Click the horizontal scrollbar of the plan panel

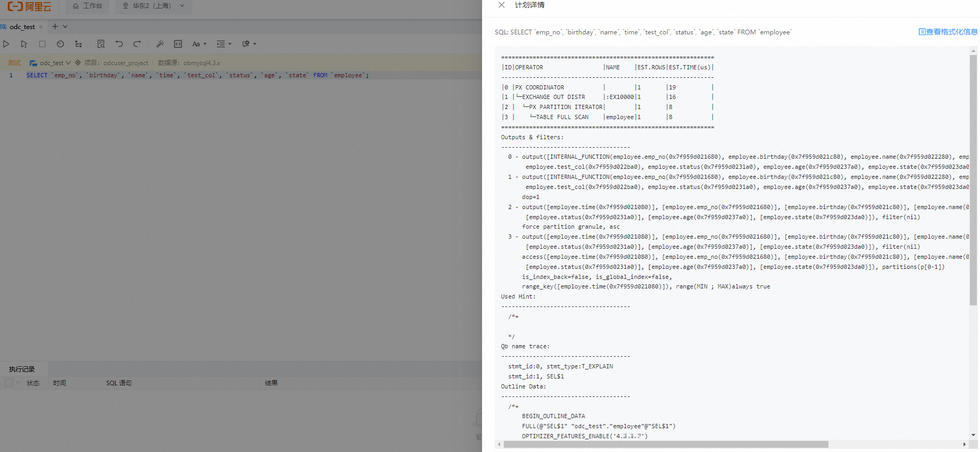point(666,445)
